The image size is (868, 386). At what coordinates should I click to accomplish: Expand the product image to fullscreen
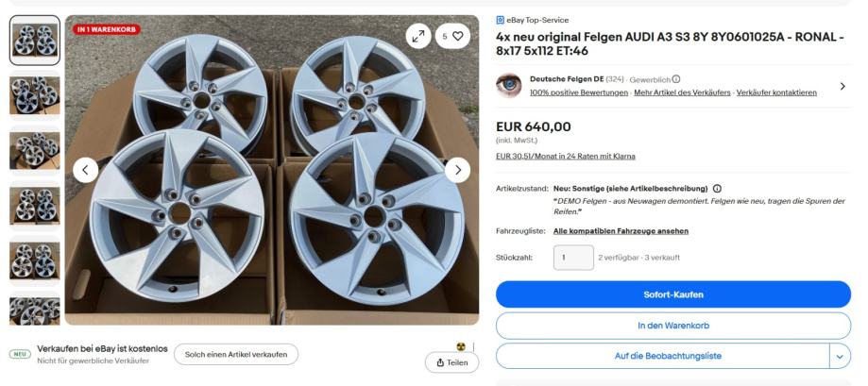[417, 36]
